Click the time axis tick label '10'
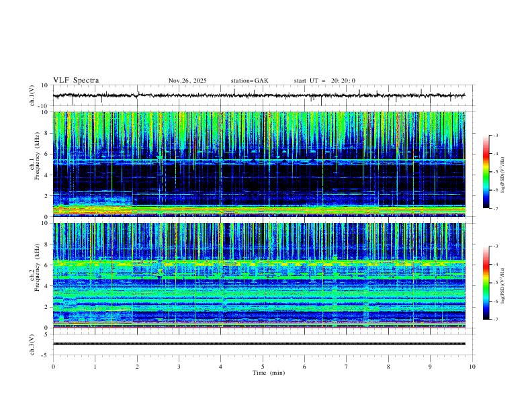 (x=472, y=367)
